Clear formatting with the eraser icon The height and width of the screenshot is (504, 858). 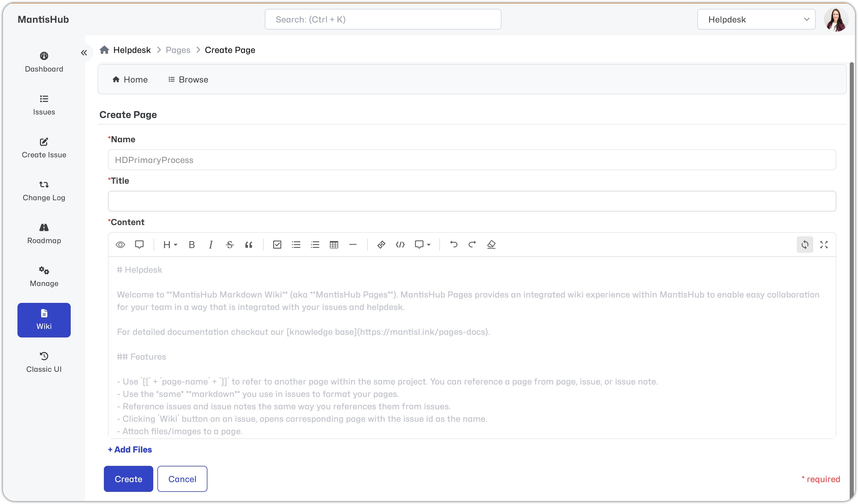(491, 245)
